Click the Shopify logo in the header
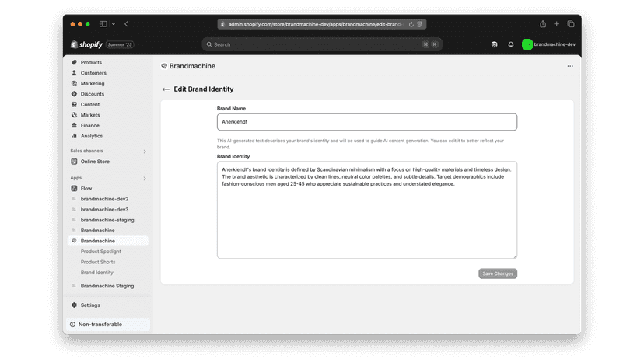 [x=86, y=44]
